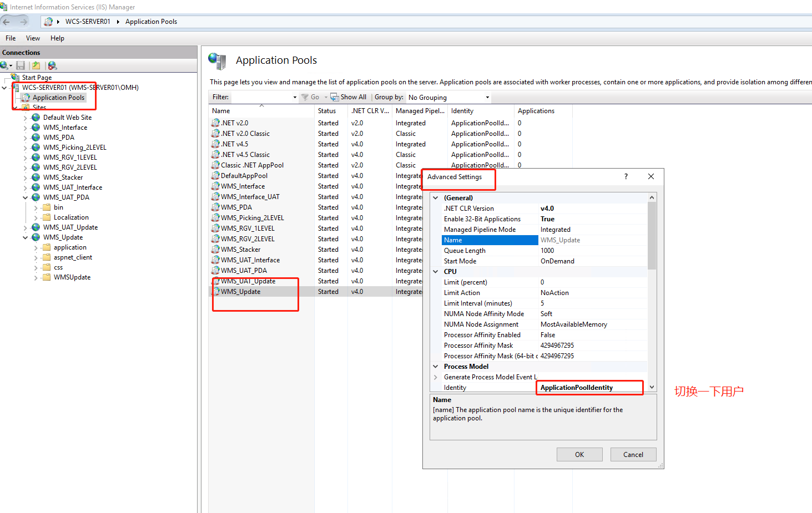Click the folder icon of WMSUpdate

point(47,277)
